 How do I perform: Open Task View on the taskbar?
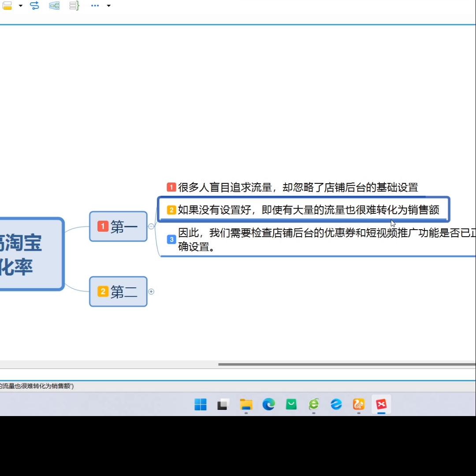point(223,404)
